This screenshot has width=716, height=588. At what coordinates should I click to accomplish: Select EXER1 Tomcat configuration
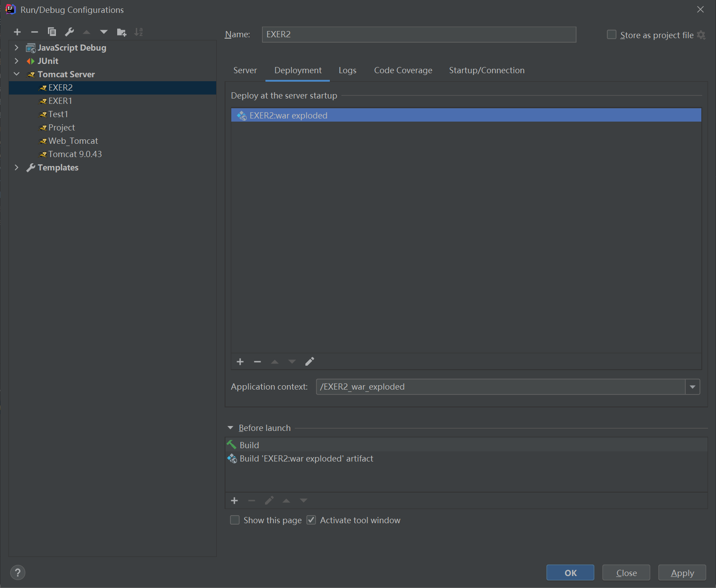(x=113, y=101)
